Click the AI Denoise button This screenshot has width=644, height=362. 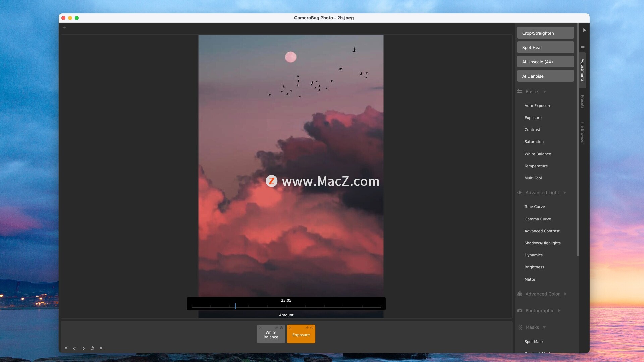pos(545,76)
